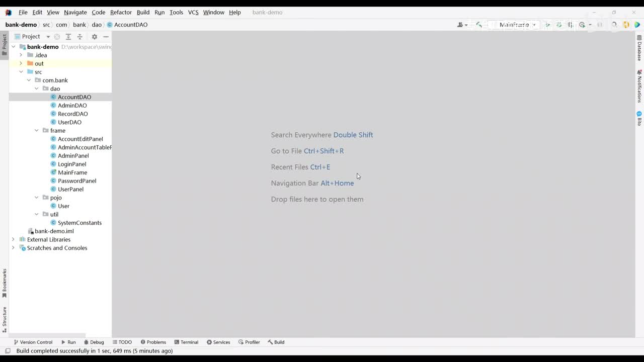644x362 pixels.
Task: Toggle the Project side tab
Action: pos(5,45)
